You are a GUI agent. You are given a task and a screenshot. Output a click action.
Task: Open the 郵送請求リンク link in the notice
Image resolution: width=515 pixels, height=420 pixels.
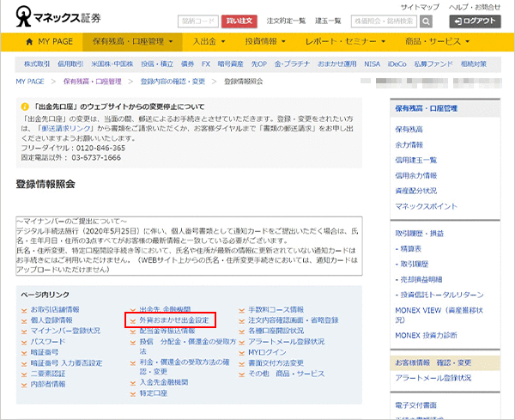point(66,129)
